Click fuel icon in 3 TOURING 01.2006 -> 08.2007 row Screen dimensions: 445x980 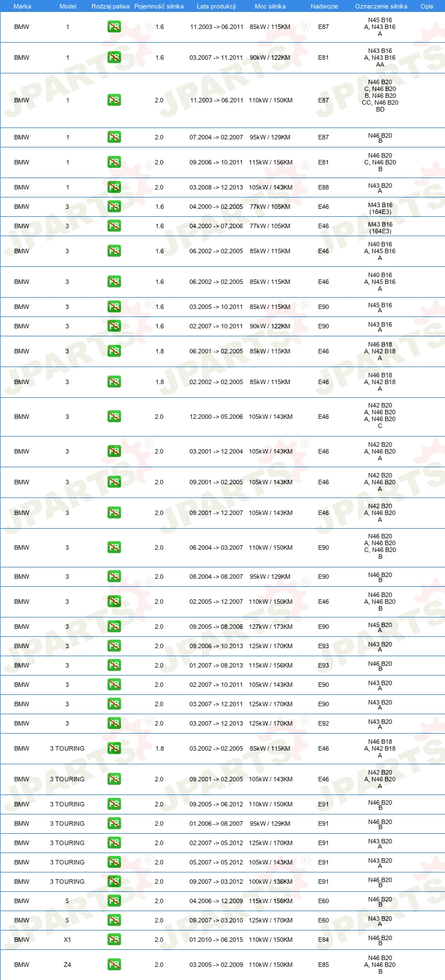click(x=114, y=823)
